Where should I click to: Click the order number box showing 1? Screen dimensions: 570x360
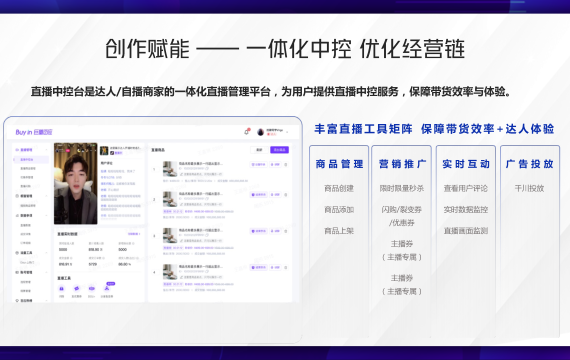(x=154, y=169)
